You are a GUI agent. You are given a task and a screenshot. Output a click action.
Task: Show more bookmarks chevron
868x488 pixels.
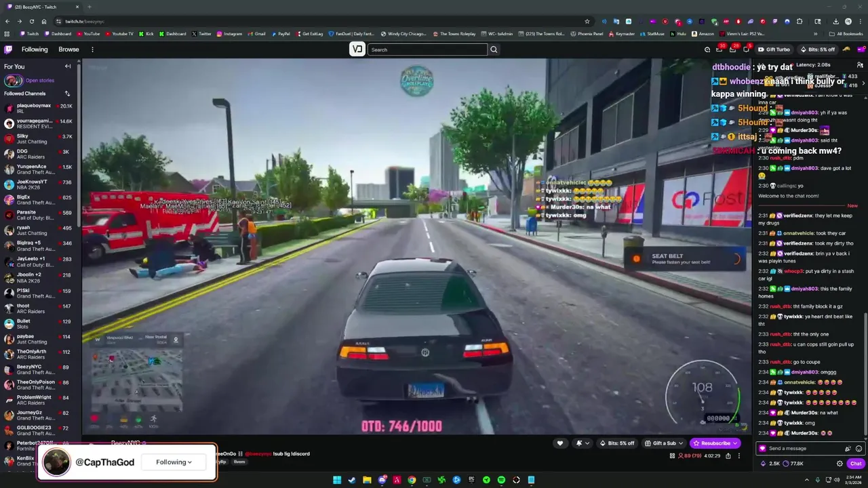point(816,33)
